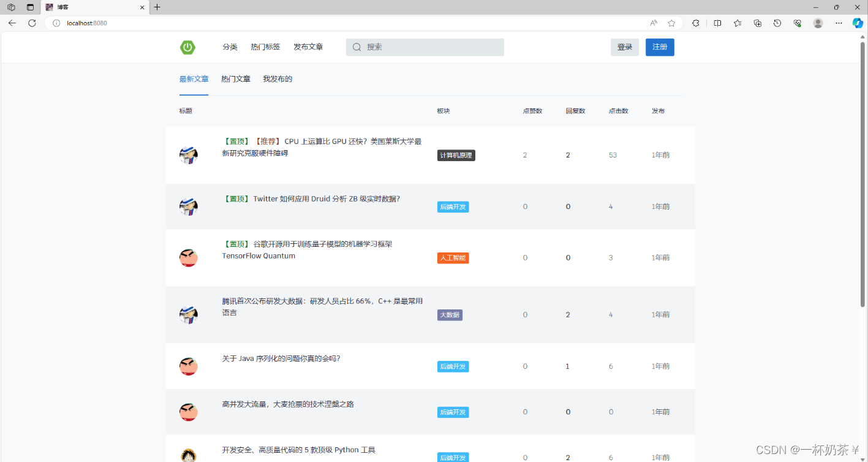868x462 pixels.
Task: Click the magnifier icon in search box
Action: click(357, 47)
